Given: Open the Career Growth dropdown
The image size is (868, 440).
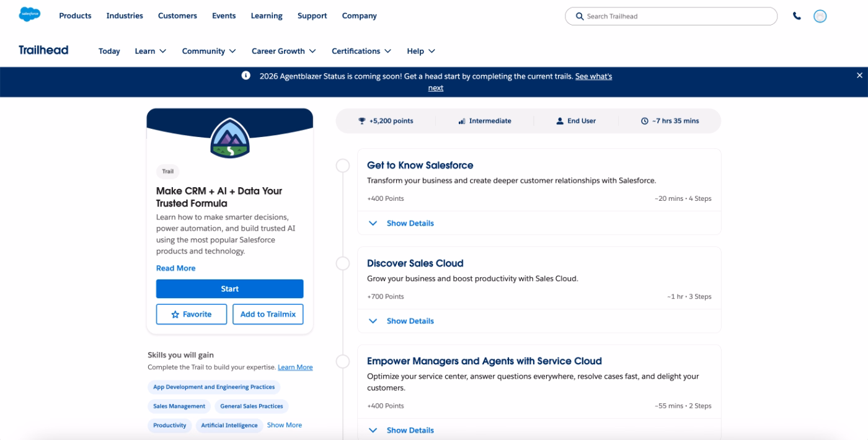Looking at the screenshot, I should tap(284, 51).
